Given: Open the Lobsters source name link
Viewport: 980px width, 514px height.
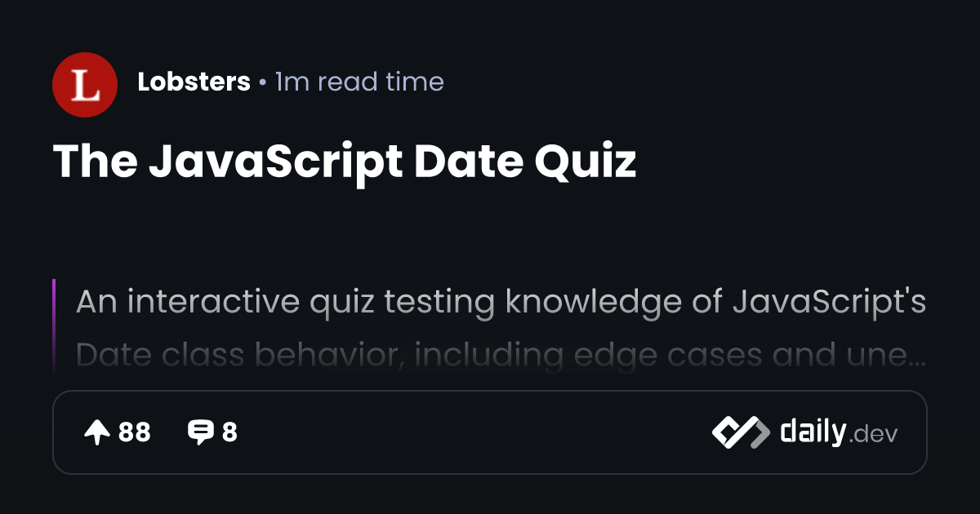Looking at the screenshot, I should click(x=194, y=82).
